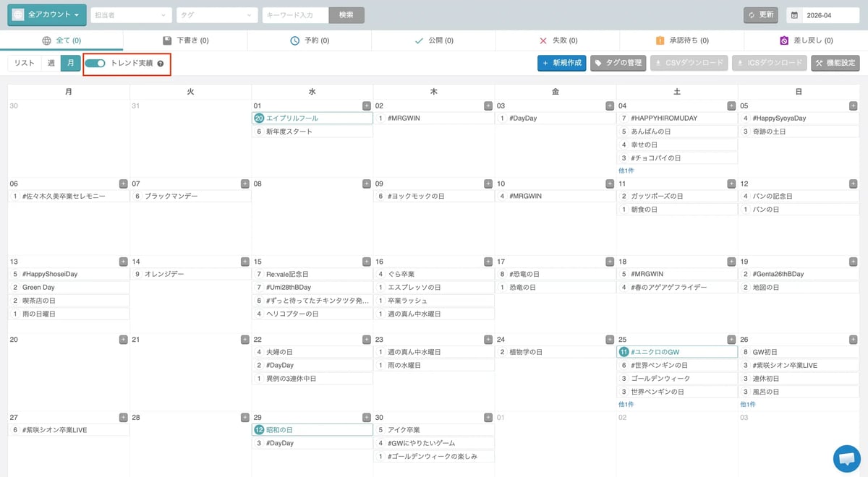Image resolution: width=868 pixels, height=477 pixels.
Task: Open the chat bubble icon at bottom right
Action: pos(848,458)
